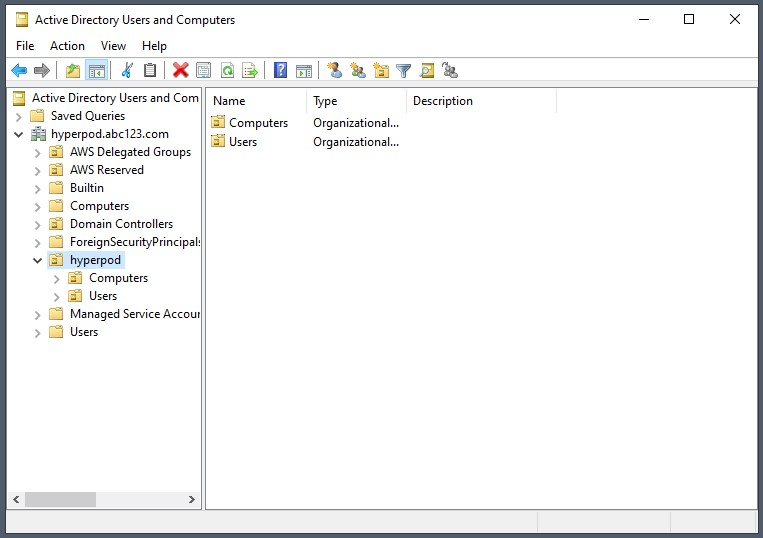The image size is (763, 538).
Task: Expand the Builtin node
Action: (x=37, y=189)
